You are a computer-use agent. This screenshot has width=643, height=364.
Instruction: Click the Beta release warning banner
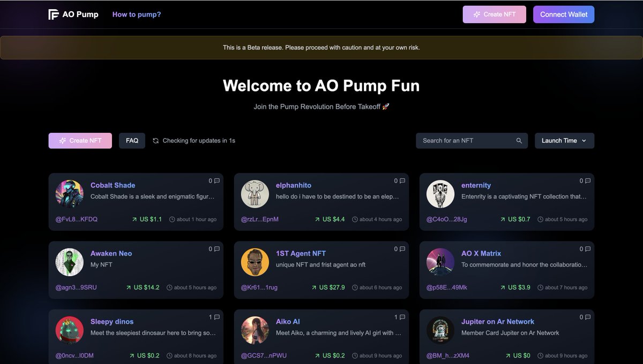tap(322, 48)
